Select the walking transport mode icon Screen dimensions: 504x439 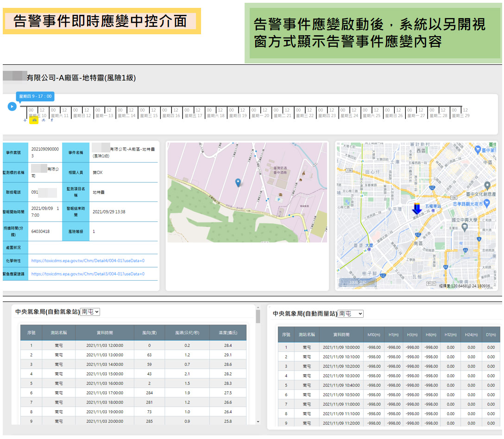(x=52, y=120)
